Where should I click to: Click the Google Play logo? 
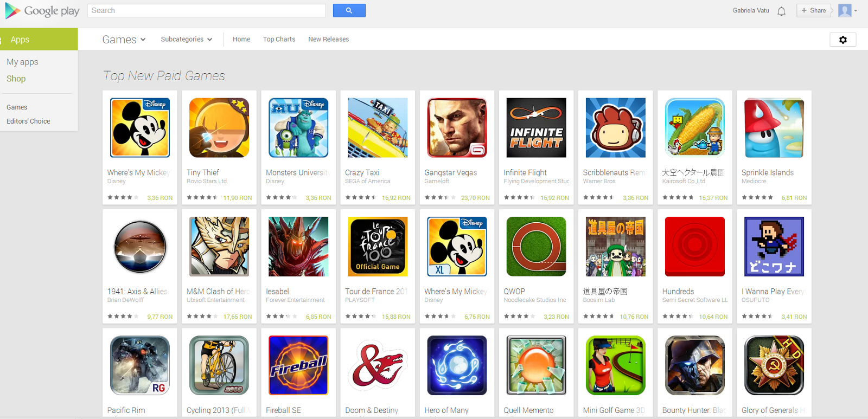coord(42,11)
